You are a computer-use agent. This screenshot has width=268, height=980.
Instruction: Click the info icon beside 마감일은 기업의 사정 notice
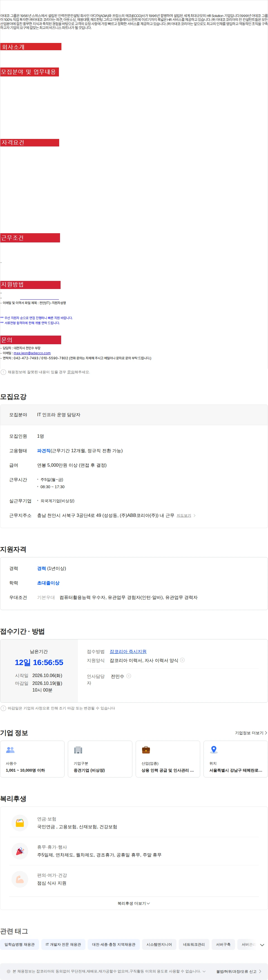coord(3,708)
